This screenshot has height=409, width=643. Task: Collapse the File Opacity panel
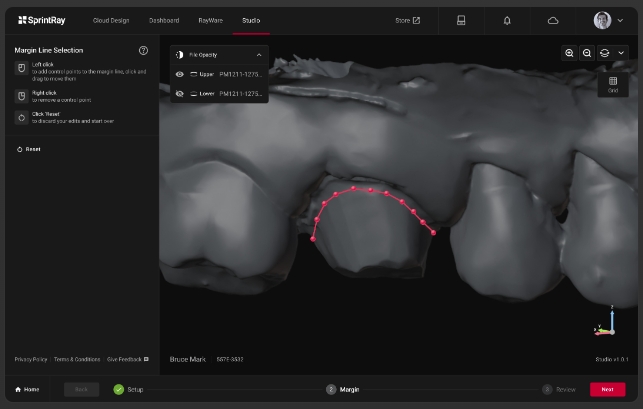(x=259, y=54)
